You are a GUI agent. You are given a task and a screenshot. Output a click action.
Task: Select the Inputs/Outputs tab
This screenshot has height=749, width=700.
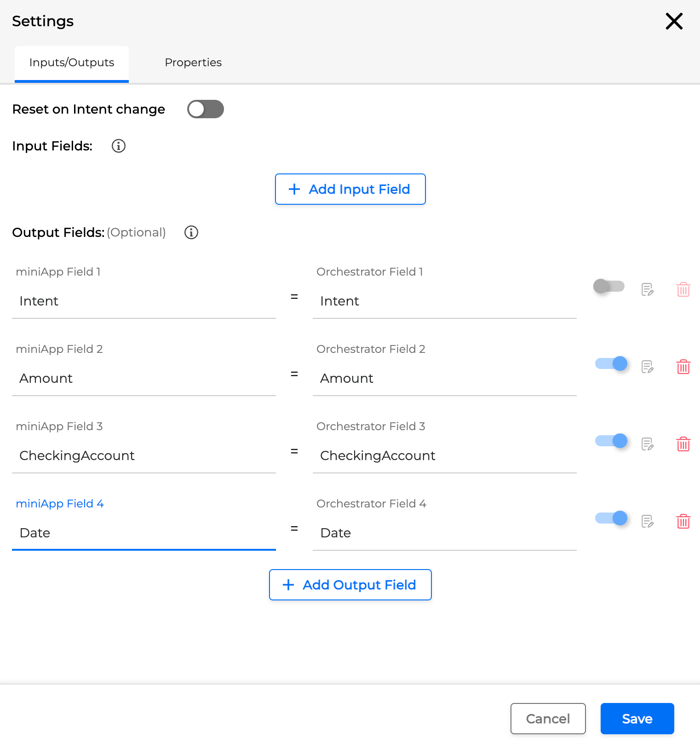pos(72,63)
